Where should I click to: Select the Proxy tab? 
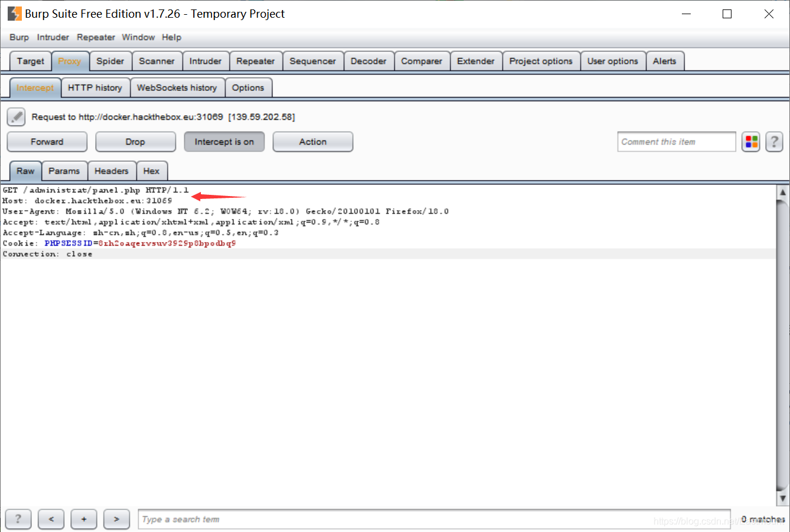tap(70, 61)
